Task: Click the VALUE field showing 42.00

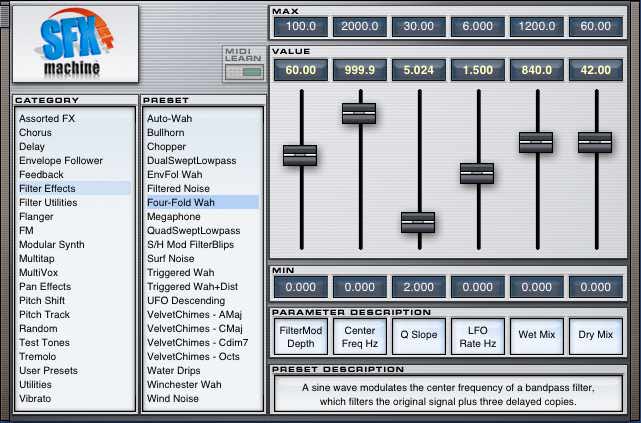Action: (x=596, y=70)
